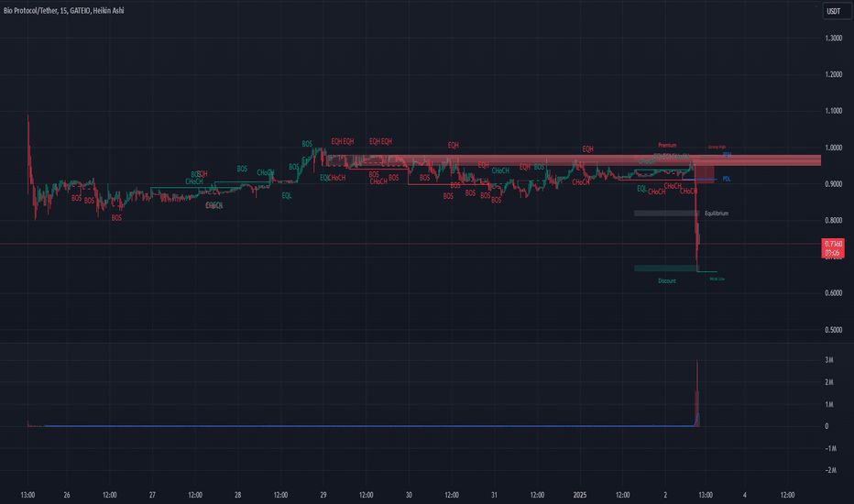Click the 0.8000 price axis label
This screenshot has height=504, width=854.
[833, 221]
